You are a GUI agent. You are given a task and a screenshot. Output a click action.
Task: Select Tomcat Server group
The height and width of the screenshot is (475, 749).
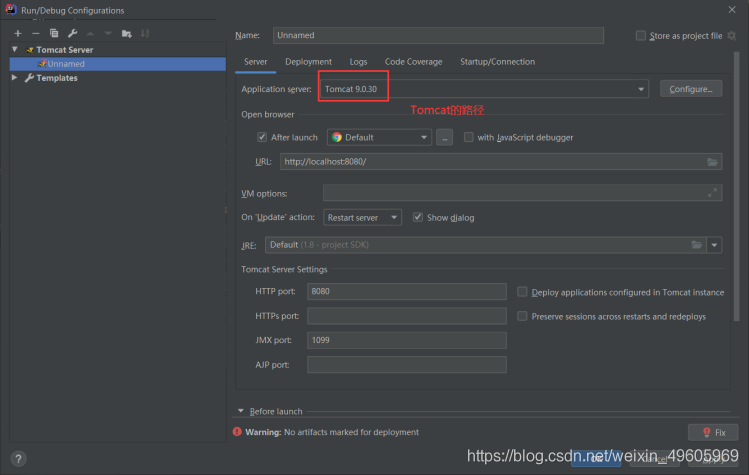[64, 50]
